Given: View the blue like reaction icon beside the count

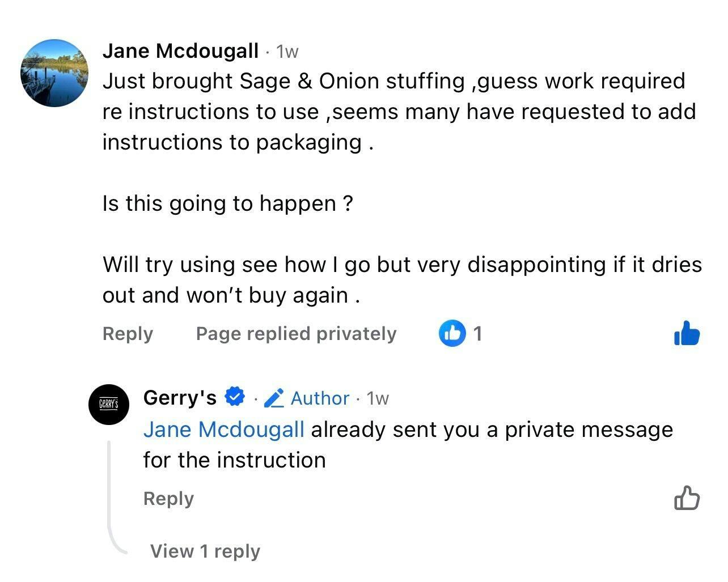Looking at the screenshot, I should 452,333.
